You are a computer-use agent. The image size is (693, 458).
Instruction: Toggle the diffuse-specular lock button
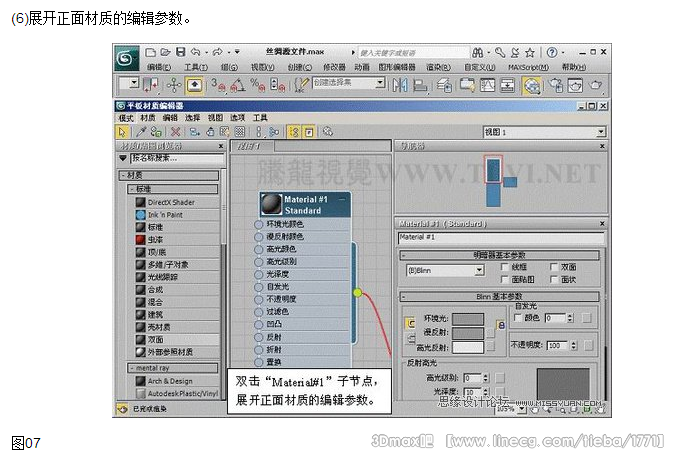pos(411,339)
